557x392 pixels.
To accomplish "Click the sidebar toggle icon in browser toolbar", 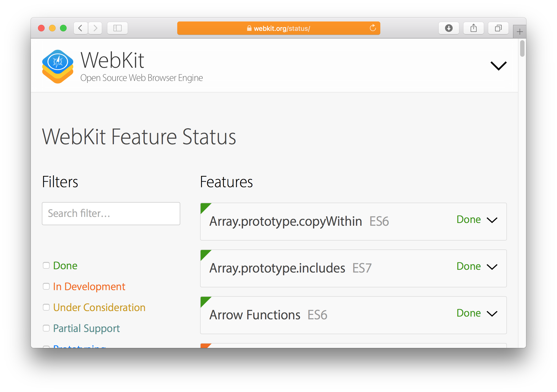I will tap(118, 29).
